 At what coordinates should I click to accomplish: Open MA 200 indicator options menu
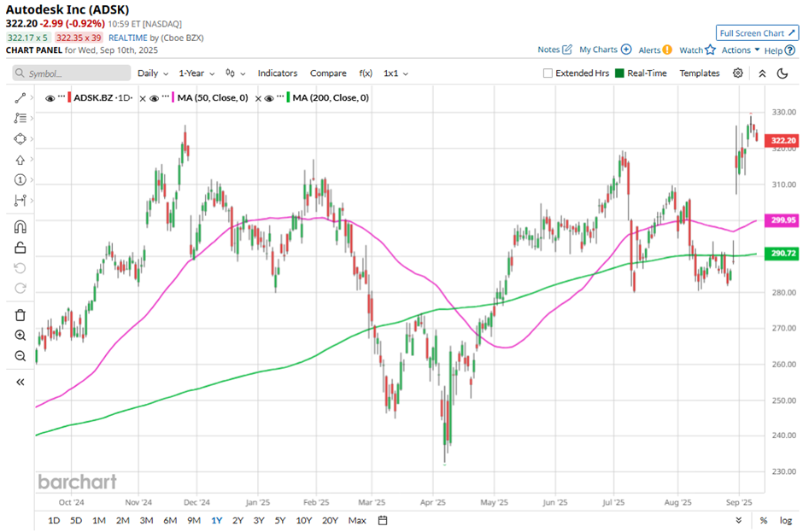281,96
